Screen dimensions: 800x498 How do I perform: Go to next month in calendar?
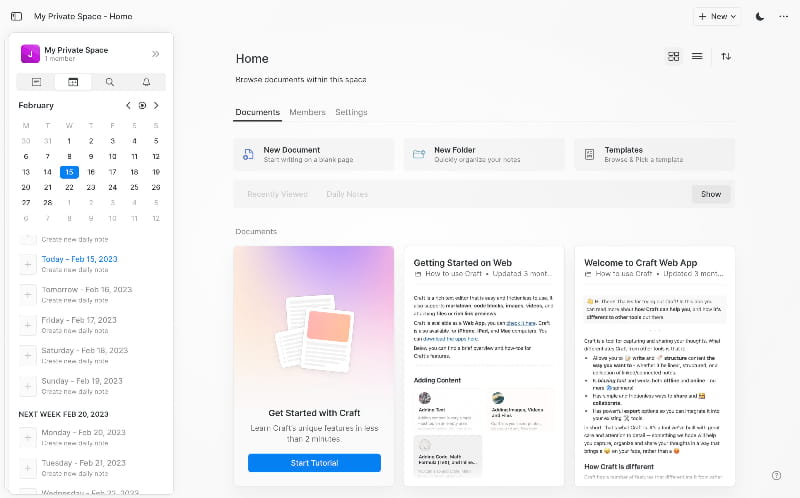[x=156, y=105]
